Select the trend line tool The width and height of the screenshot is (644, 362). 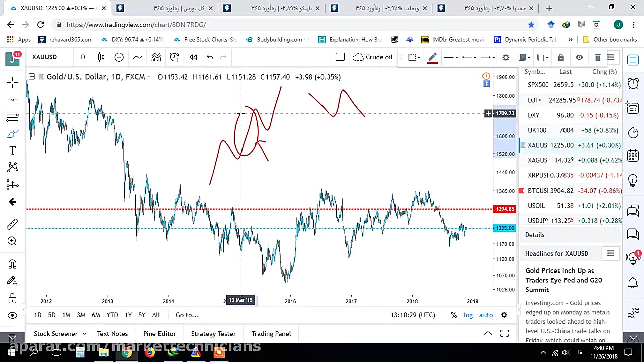pos(13,100)
